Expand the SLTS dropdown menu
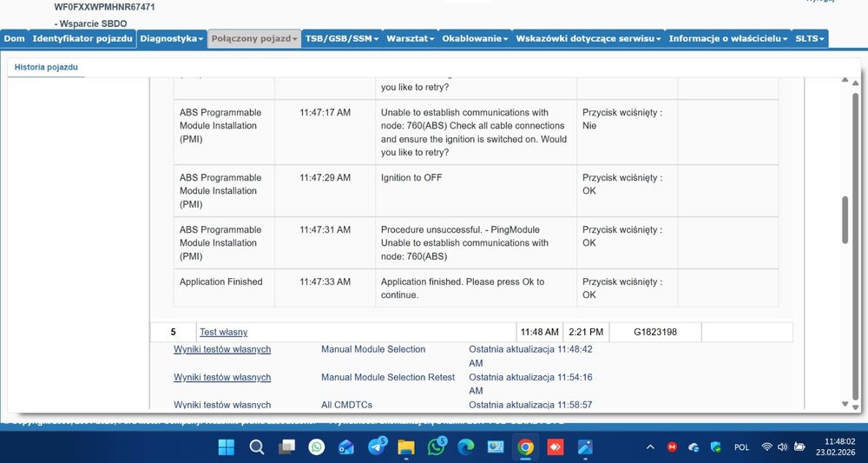This screenshot has height=463, width=868. [x=810, y=39]
